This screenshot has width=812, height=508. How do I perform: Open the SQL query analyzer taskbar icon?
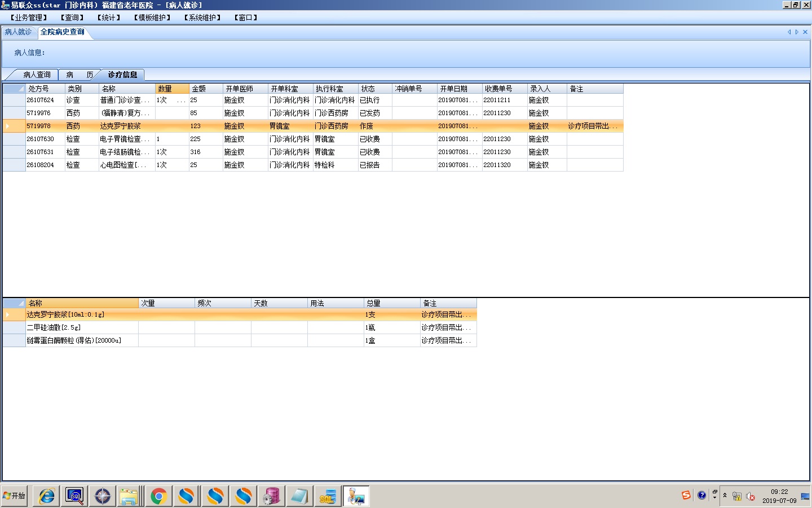tap(74, 496)
